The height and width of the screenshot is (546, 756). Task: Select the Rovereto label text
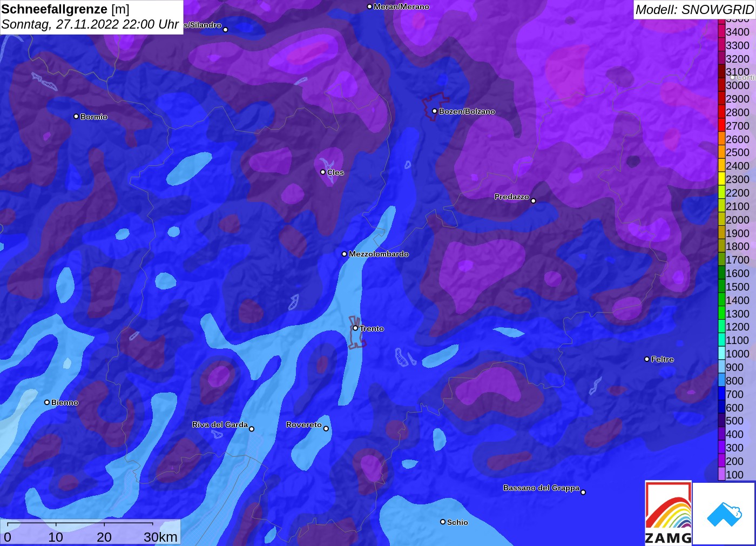[x=304, y=424]
